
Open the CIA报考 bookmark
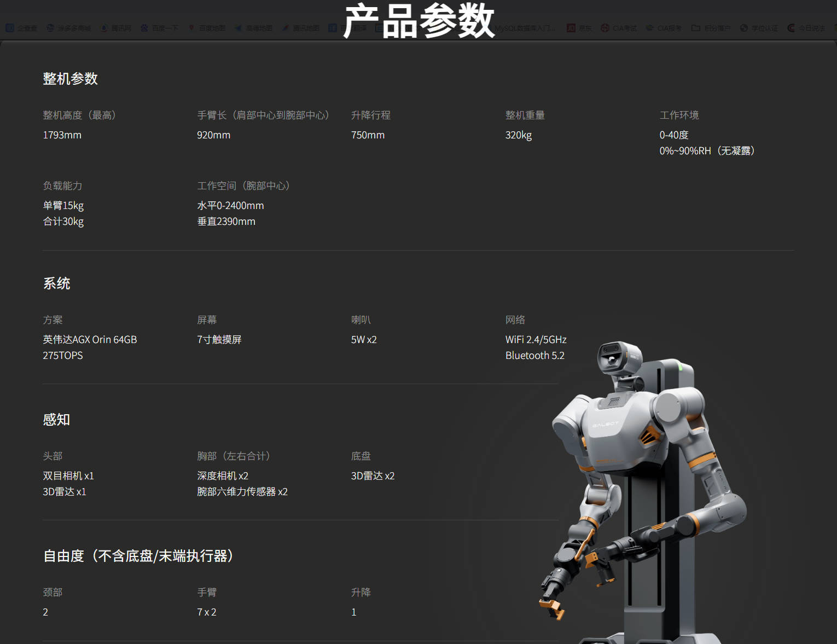(664, 28)
